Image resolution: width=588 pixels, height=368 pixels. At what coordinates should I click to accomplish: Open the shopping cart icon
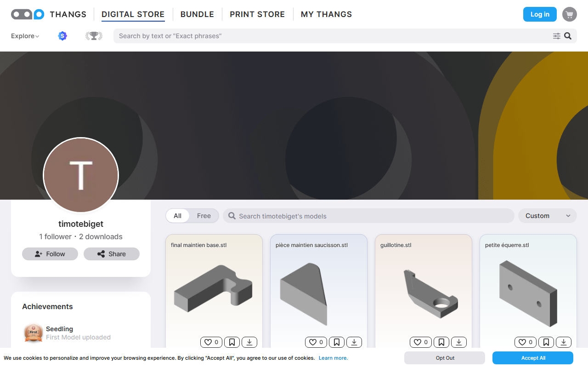click(x=570, y=14)
